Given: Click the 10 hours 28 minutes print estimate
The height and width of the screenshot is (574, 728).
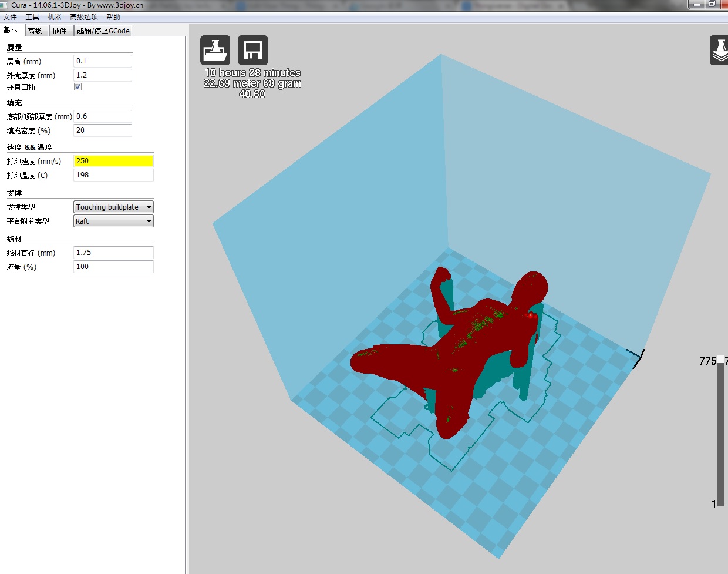Looking at the screenshot, I should click(x=252, y=73).
